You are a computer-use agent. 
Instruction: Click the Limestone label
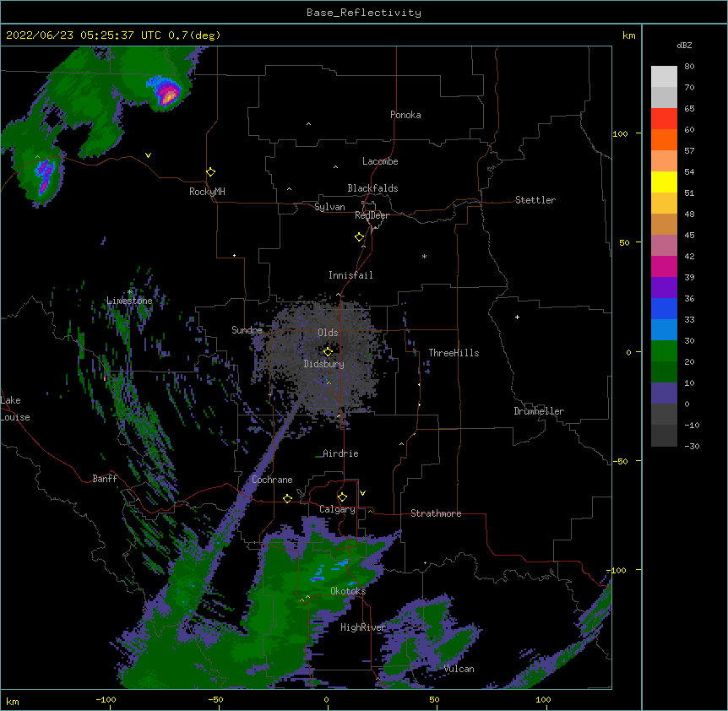(x=129, y=301)
